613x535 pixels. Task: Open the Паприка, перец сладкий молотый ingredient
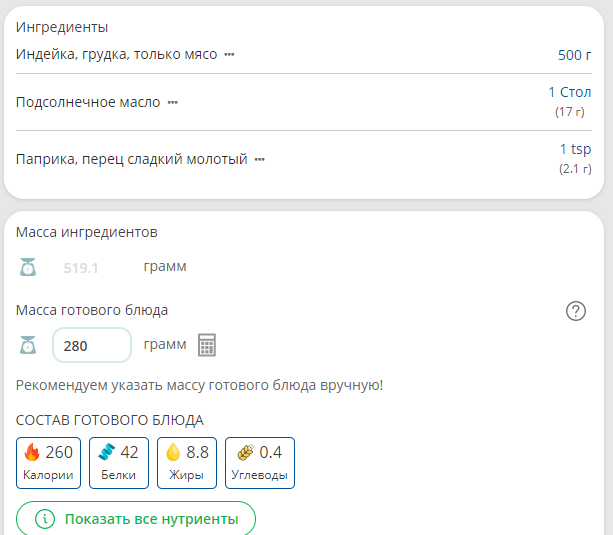[x=131, y=159]
